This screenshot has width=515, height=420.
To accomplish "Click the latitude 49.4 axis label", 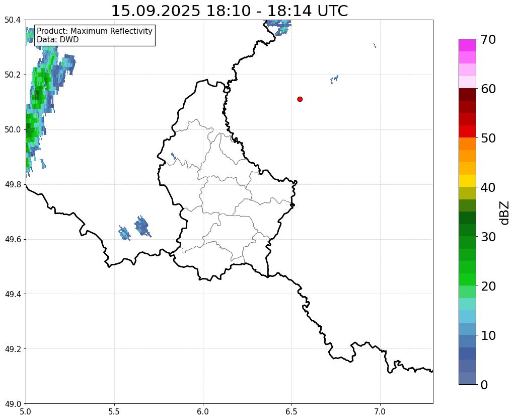I will pyautogui.click(x=13, y=294).
